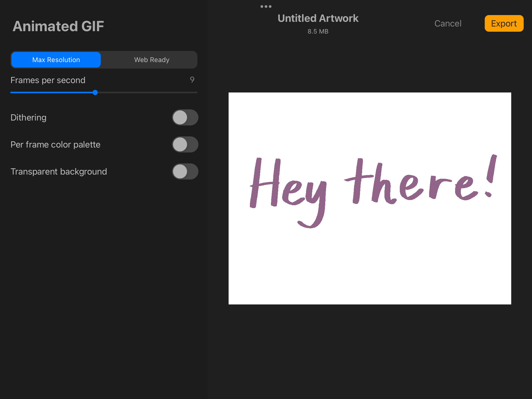
Task: Tap the three-dot multitasking icon at top
Action: click(x=266, y=6)
